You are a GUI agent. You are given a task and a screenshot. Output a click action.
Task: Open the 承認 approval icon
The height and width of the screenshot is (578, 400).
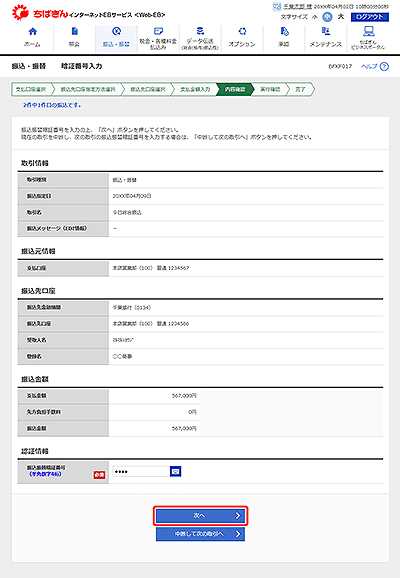click(x=284, y=31)
